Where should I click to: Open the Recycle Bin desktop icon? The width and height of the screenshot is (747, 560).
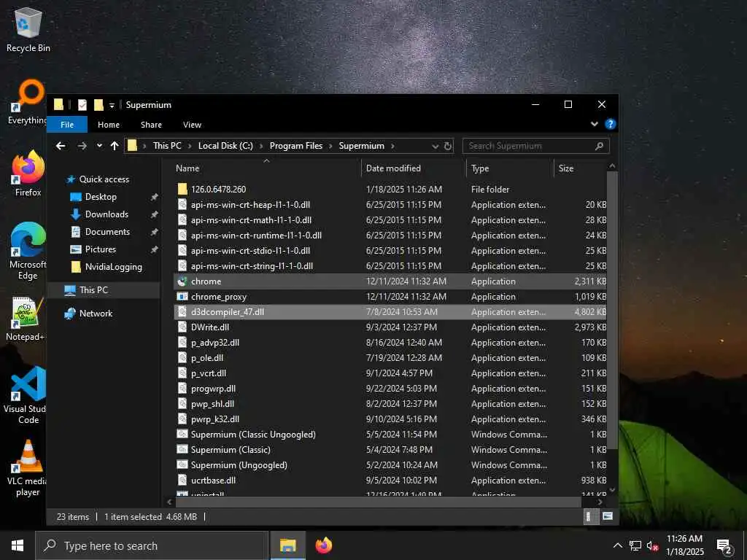pos(28,29)
